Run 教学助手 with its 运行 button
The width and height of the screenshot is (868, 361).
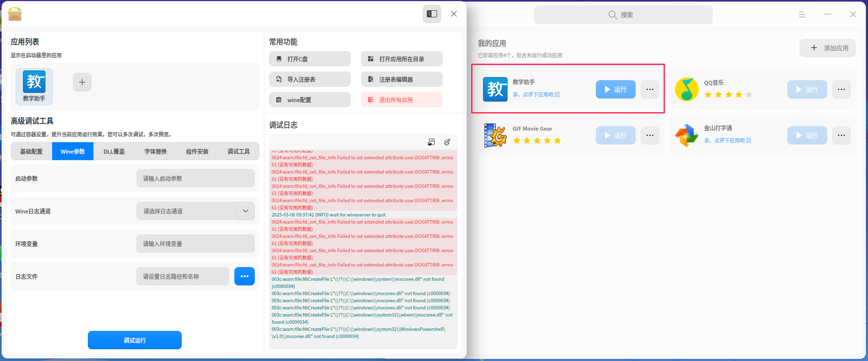tap(615, 89)
